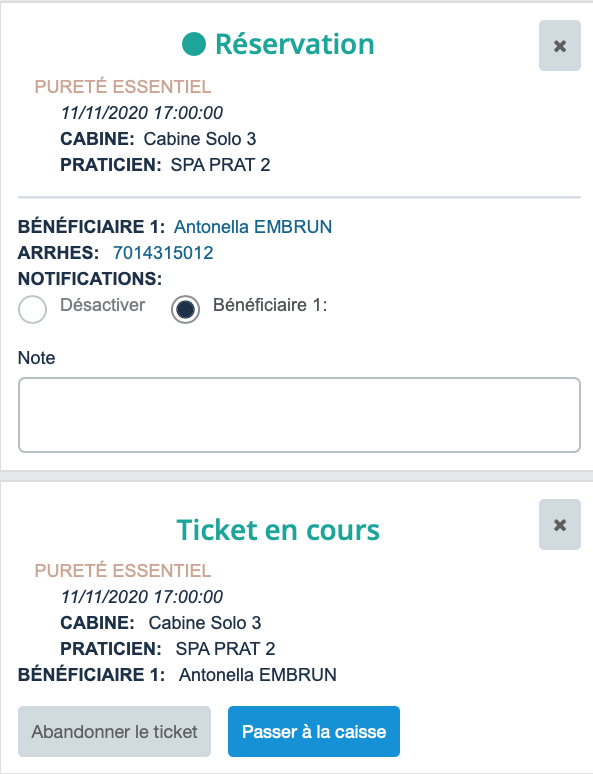Open the arrhes reference 7014315012 link

coord(163,253)
